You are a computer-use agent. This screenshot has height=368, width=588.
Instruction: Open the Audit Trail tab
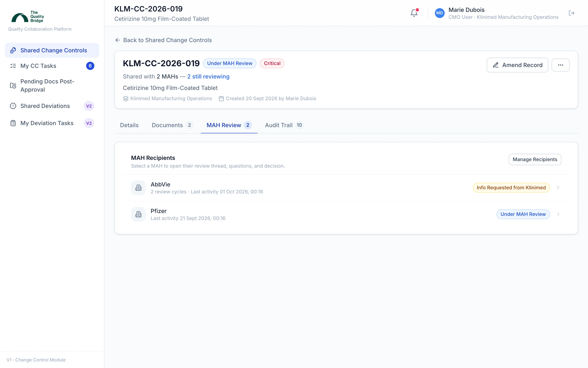tap(284, 125)
